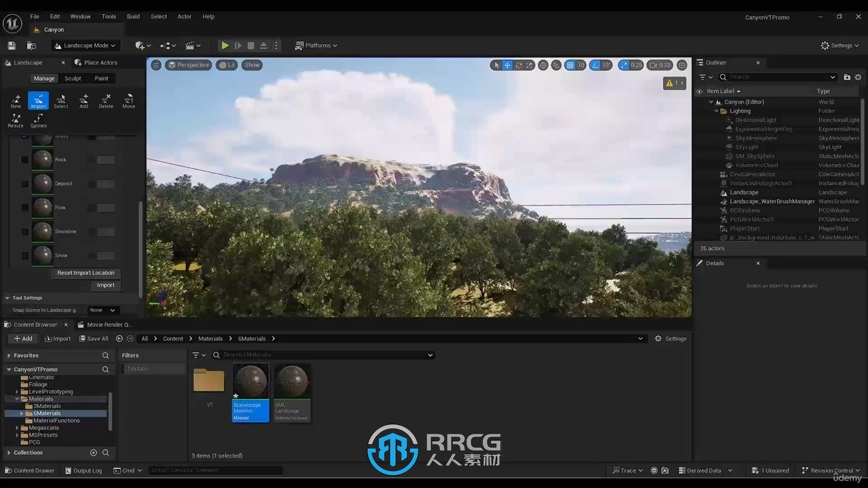Click Save All in Content Browser

94,339
